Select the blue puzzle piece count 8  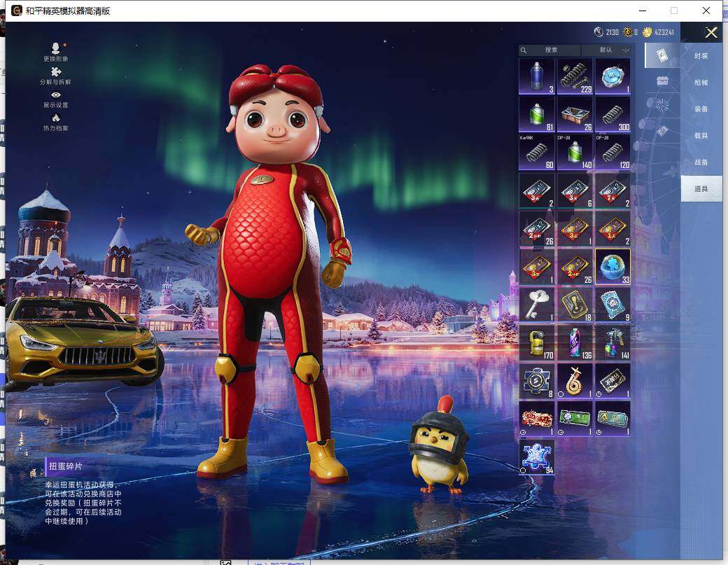[536, 381]
